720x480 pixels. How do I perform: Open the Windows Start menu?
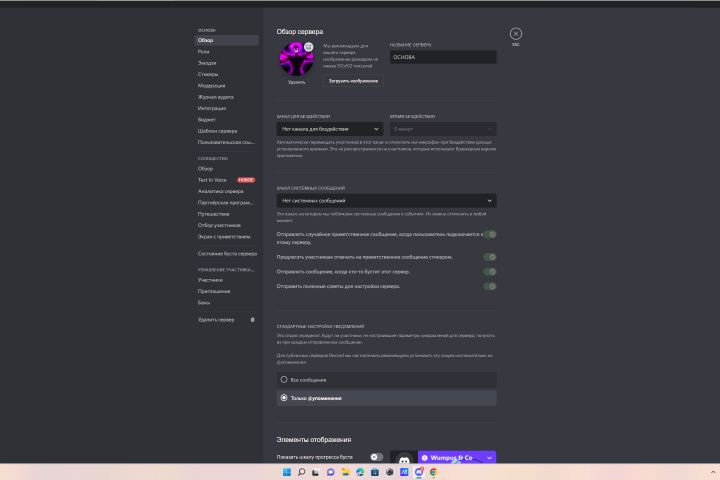[x=287, y=472]
